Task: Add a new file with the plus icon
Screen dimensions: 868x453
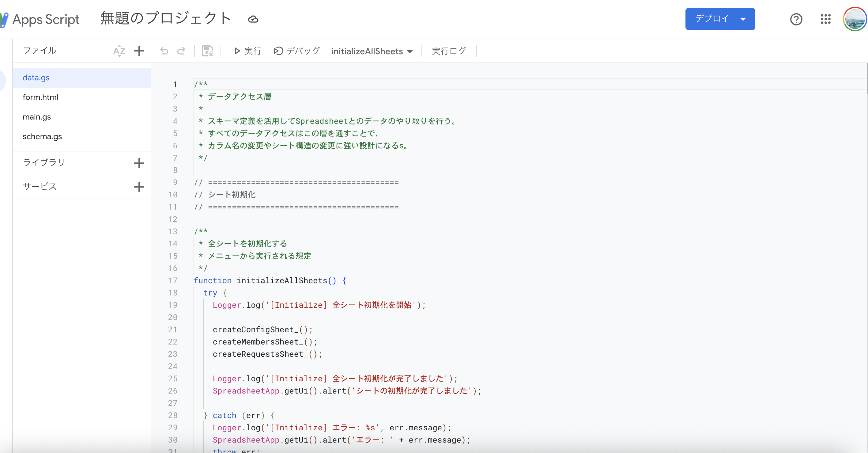Action: pyautogui.click(x=139, y=51)
